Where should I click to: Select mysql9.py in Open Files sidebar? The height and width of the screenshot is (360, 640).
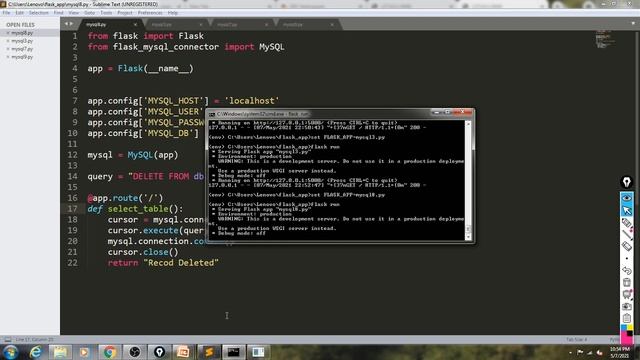coord(22,57)
